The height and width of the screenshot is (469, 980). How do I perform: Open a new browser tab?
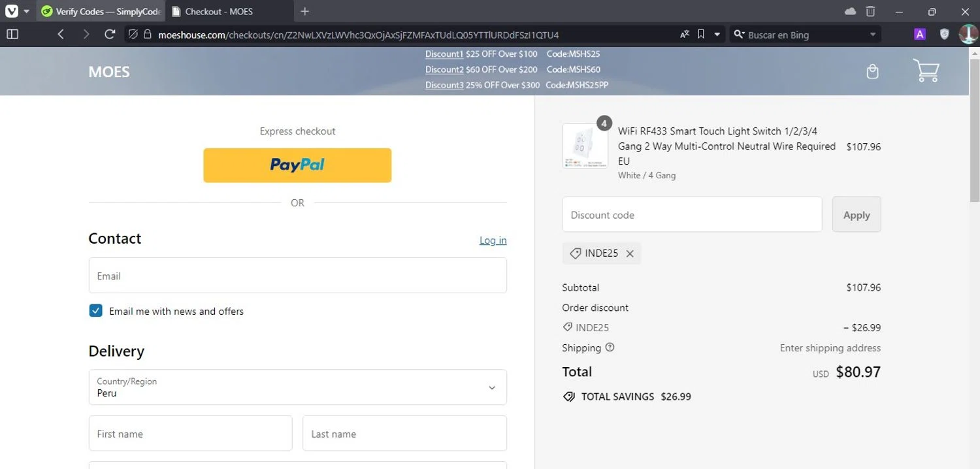coord(304,11)
